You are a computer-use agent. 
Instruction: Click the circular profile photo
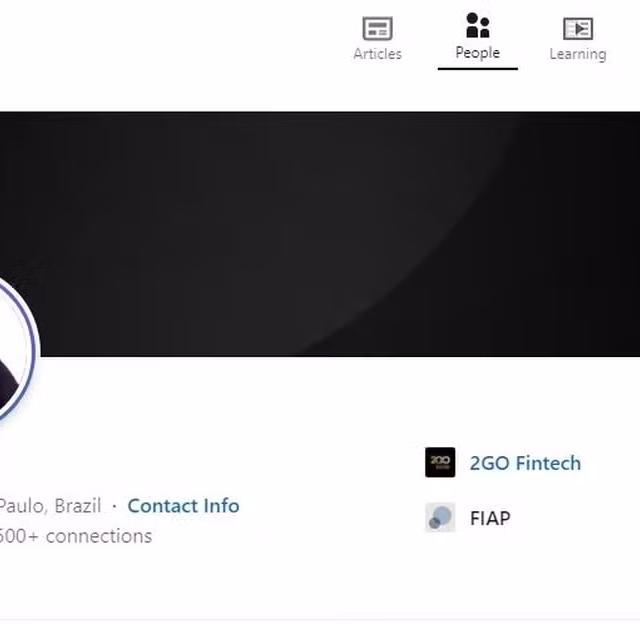point(12,351)
